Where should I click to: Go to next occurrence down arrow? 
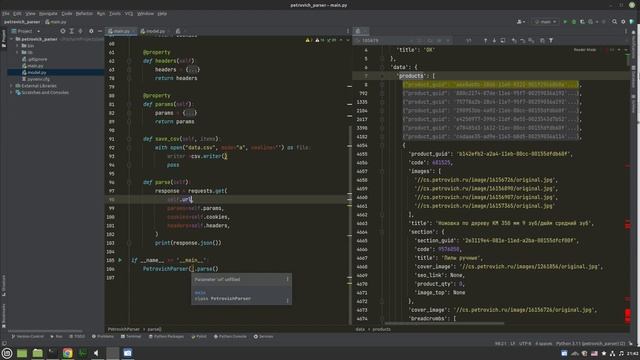(494, 40)
